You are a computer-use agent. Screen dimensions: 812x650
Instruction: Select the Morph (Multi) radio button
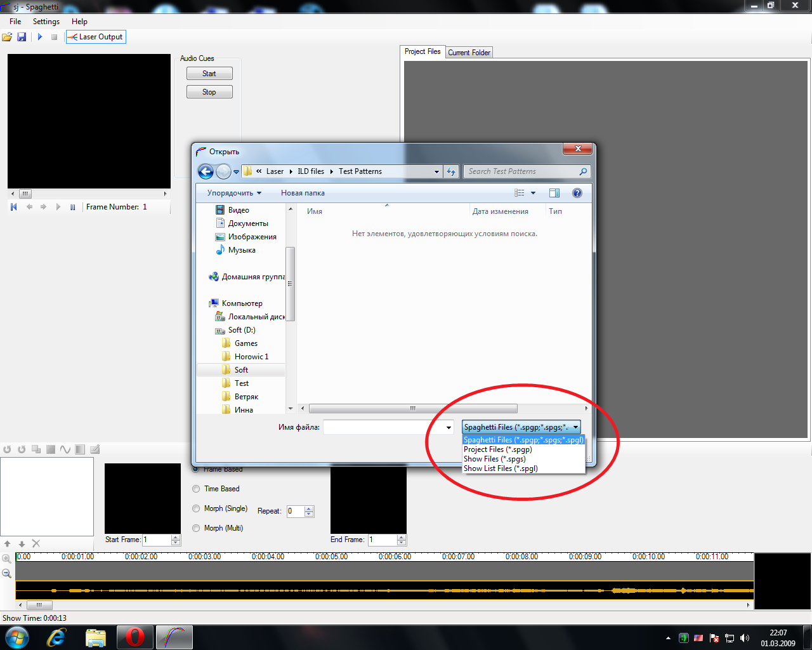(x=196, y=528)
